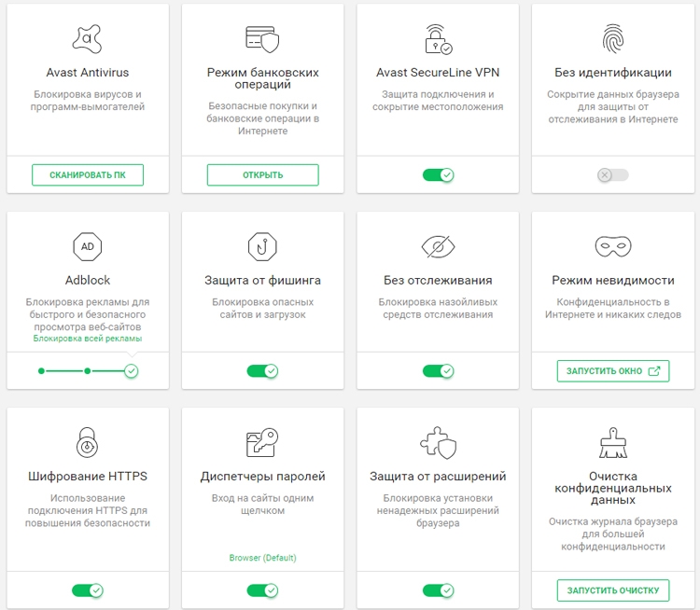Image resolution: width=700 pixels, height=610 pixels.
Task: Click the Avast Antivirus logo icon
Action: [x=88, y=39]
